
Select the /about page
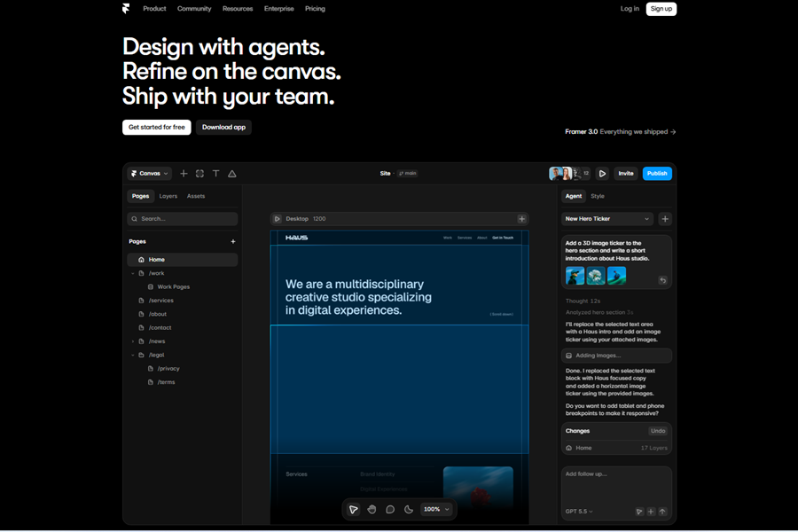[157, 315]
